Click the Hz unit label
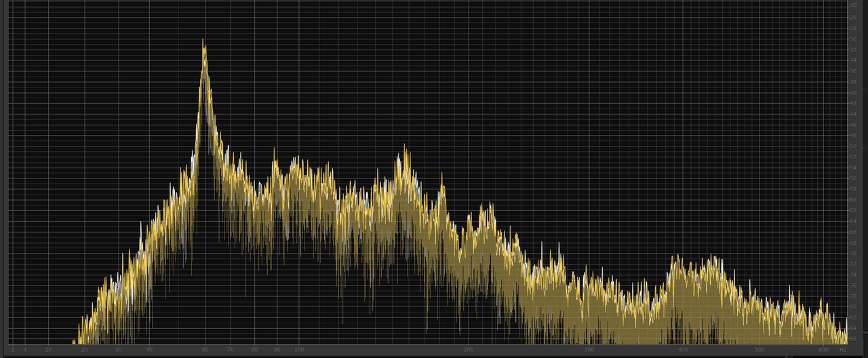868x358 pixels. click(x=843, y=350)
